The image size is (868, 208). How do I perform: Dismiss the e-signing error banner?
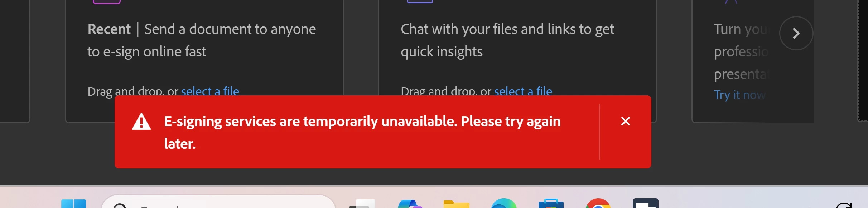pyautogui.click(x=625, y=122)
